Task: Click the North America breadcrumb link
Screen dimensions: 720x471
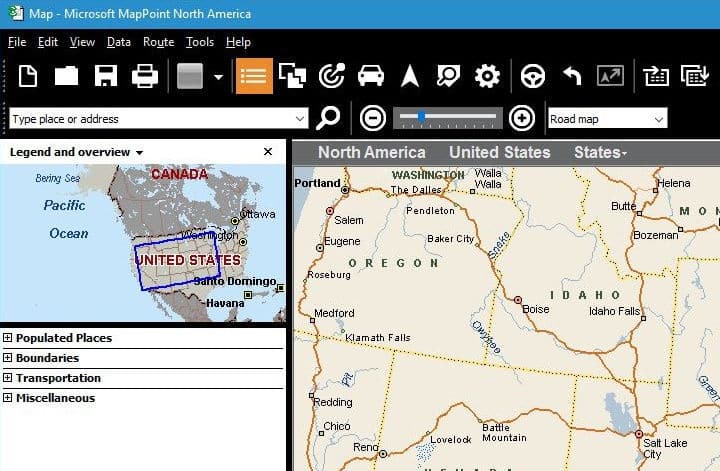Action: [x=371, y=152]
